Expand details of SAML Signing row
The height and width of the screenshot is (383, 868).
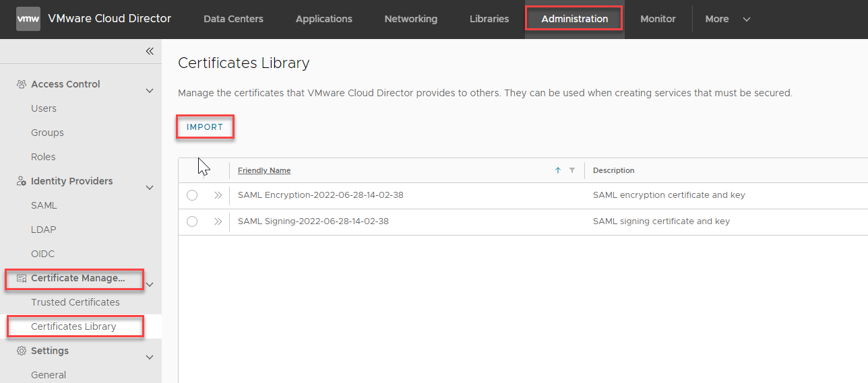pos(218,221)
